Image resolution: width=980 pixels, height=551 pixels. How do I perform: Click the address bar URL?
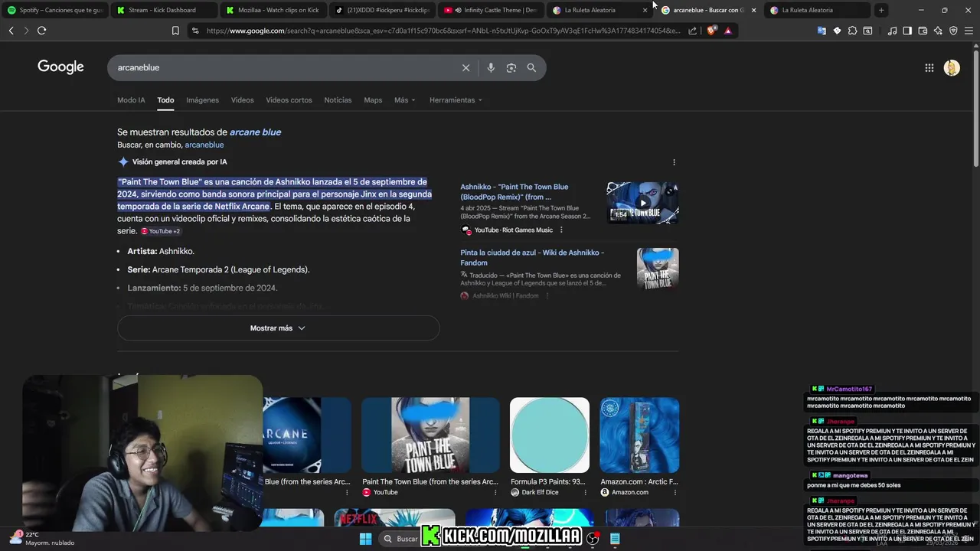click(x=443, y=31)
